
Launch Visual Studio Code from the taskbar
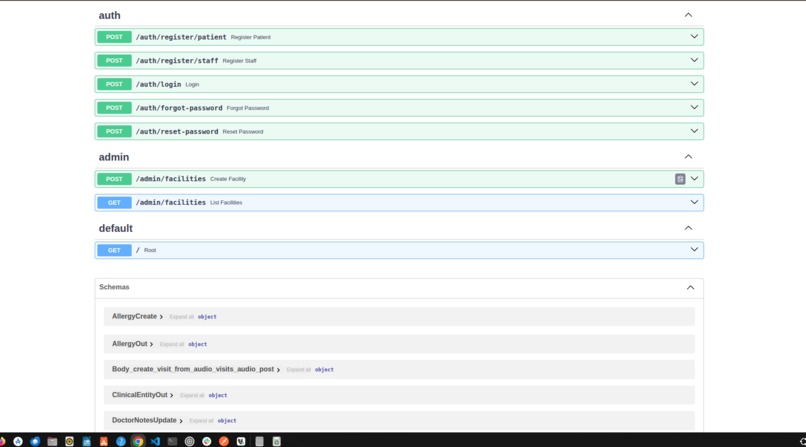coord(155,441)
